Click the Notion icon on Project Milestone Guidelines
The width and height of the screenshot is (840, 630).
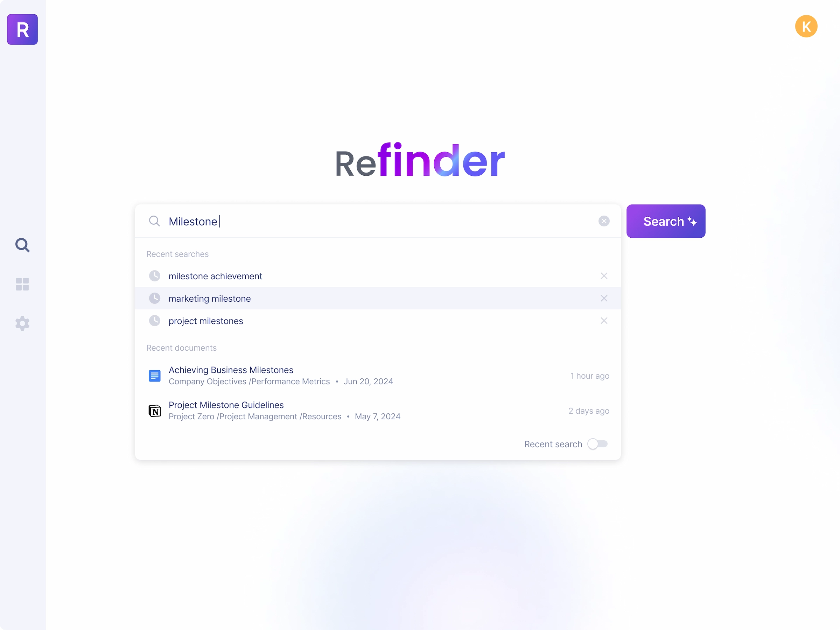tap(154, 410)
